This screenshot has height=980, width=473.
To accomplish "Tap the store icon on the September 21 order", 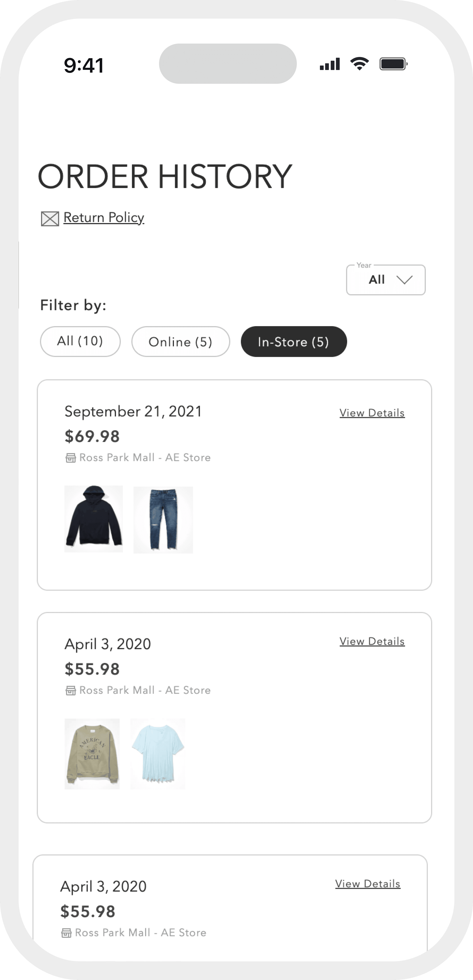I will click(71, 458).
